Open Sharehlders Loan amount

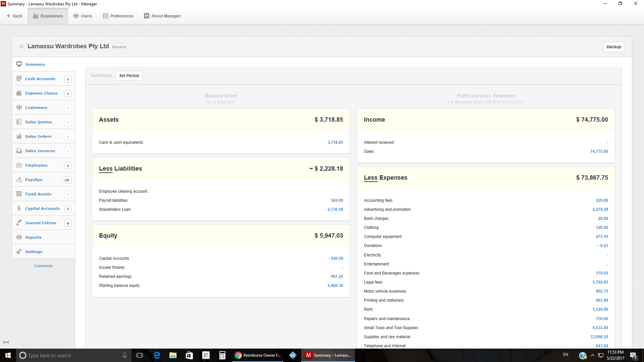click(333, 209)
